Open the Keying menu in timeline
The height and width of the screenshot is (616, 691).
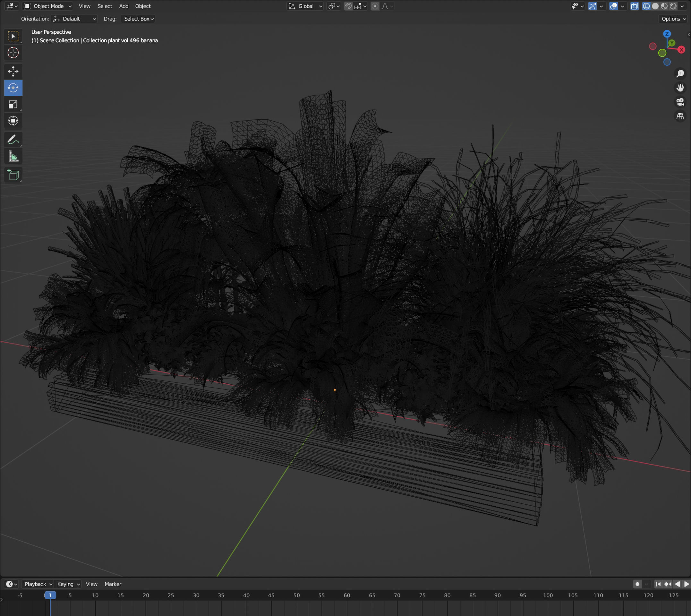(68, 584)
